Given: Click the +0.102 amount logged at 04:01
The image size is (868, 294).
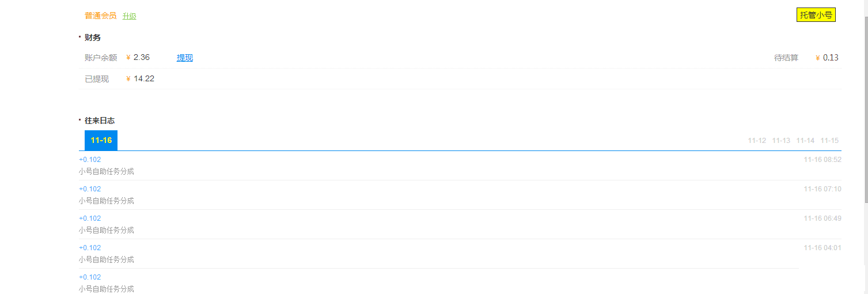Looking at the screenshot, I should point(90,248).
